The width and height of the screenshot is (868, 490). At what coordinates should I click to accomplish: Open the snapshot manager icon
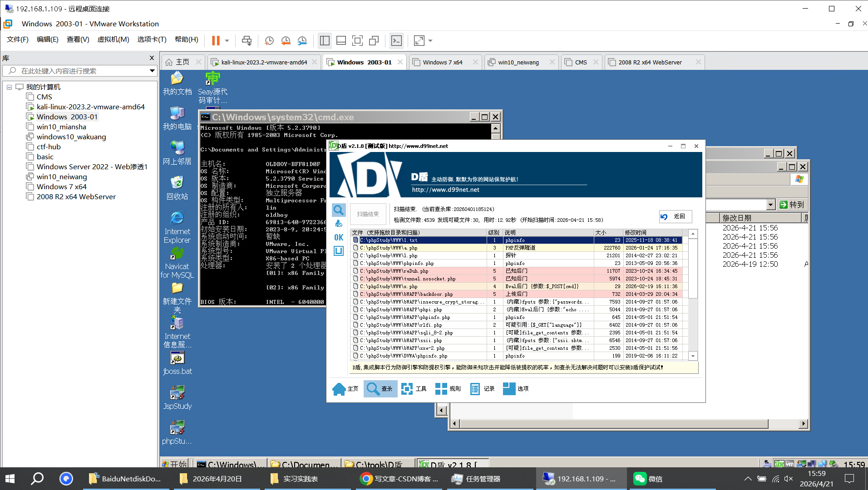click(x=302, y=41)
